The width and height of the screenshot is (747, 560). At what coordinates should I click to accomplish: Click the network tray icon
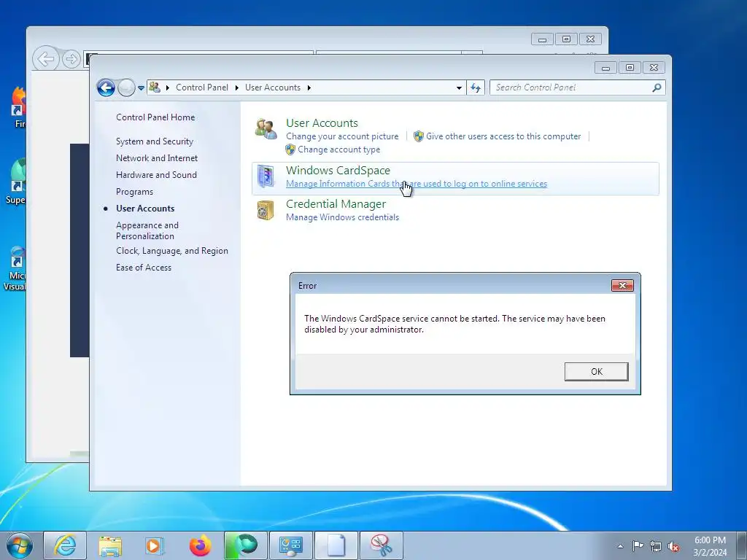tap(656, 546)
